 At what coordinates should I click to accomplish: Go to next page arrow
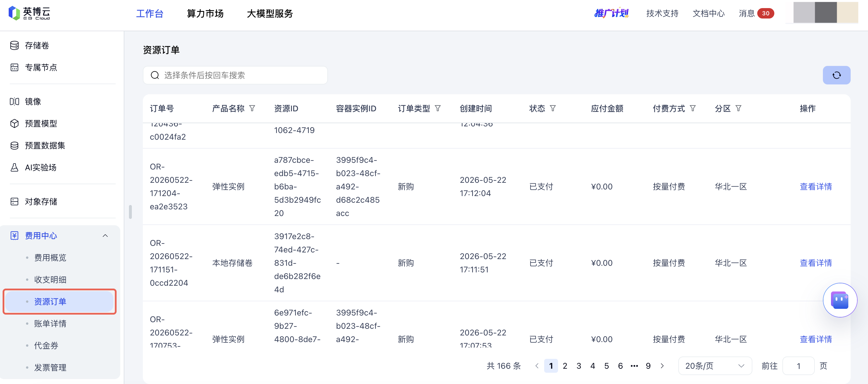tap(662, 366)
